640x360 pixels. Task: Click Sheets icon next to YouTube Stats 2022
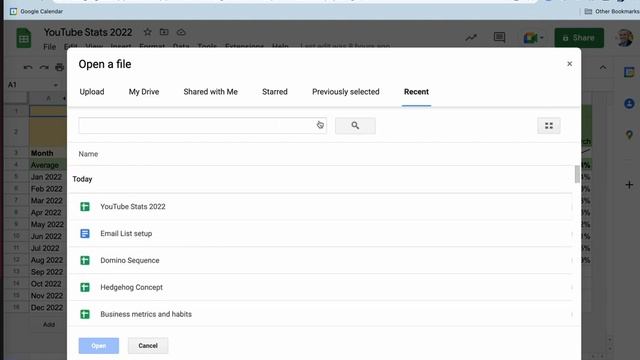point(85,207)
